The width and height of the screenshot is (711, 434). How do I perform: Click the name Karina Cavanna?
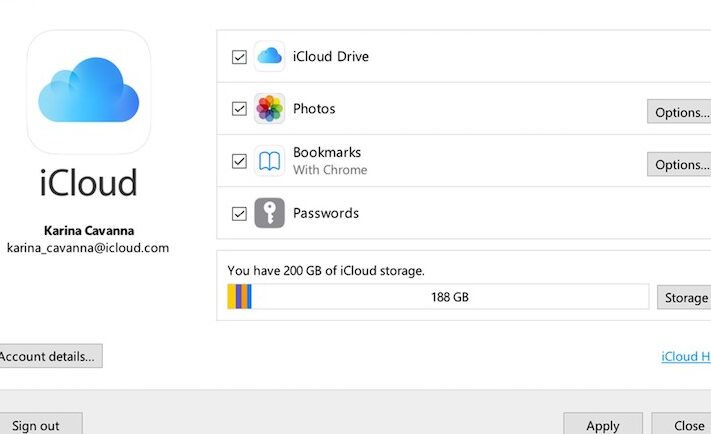pyautogui.click(x=89, y=230)
